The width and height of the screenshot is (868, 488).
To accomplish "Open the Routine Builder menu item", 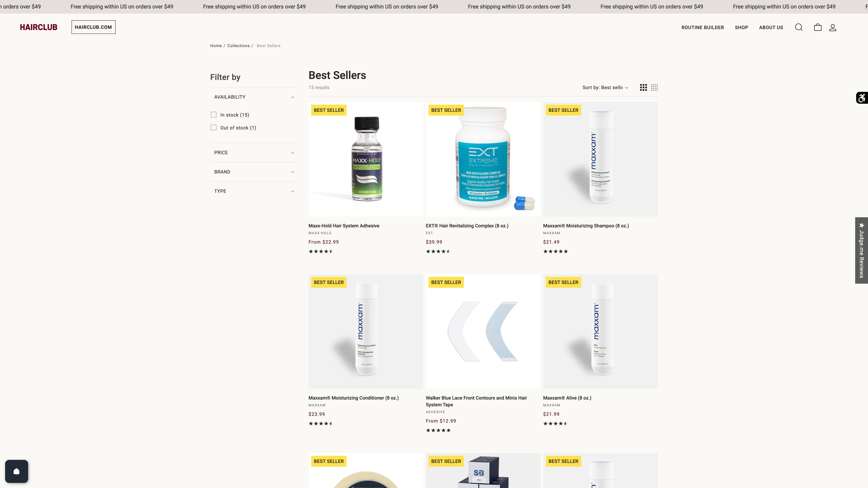I will point(703,28).
